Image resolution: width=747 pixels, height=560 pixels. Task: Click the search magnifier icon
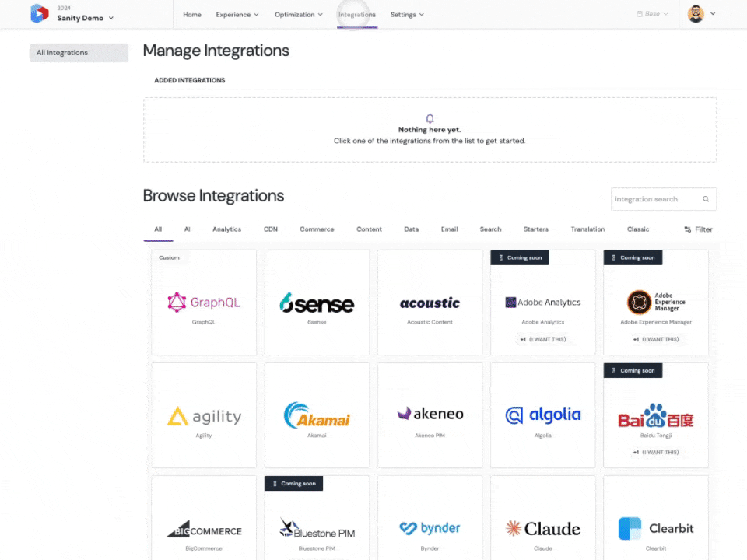[706, 199]
